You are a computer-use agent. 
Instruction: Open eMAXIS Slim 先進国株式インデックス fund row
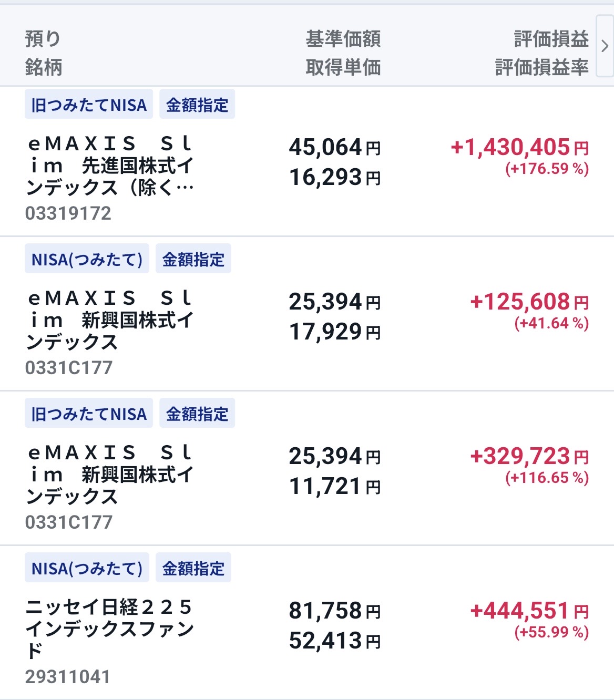307,161
